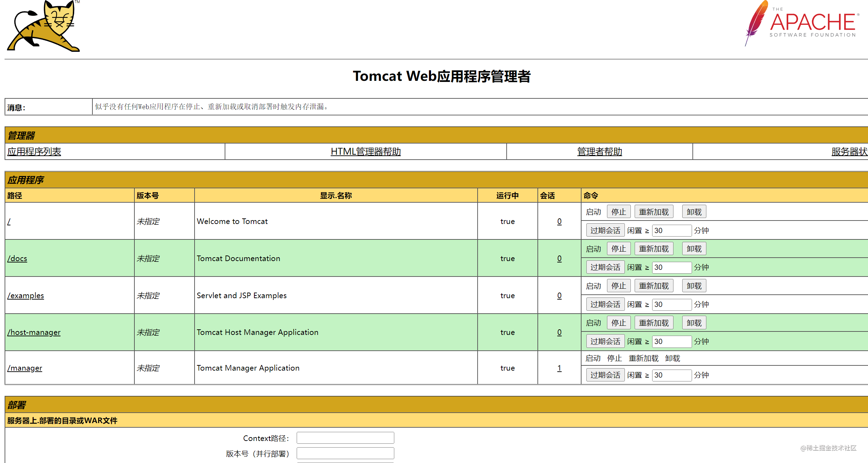The width and height of the screenshot is (868, 463).
Task: Click the 版本号 parallel deployment field
Action: point(345,453)
